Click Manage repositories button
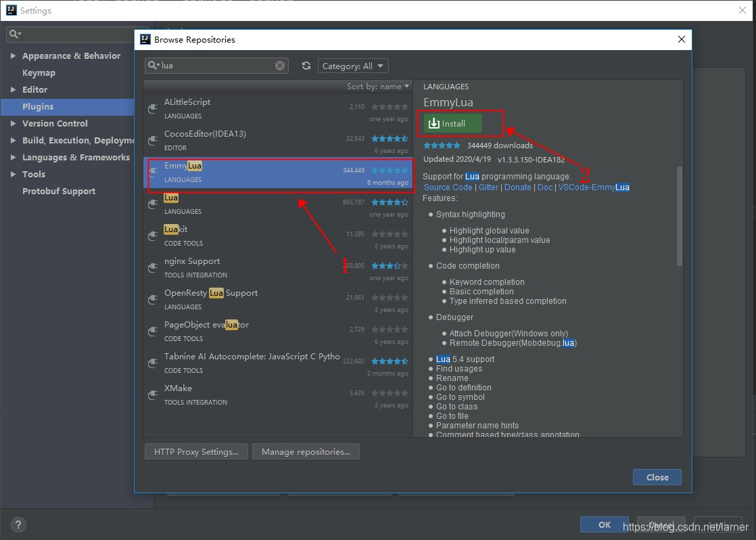This screenshot has height=540, width=756. (x=306, y=451)
